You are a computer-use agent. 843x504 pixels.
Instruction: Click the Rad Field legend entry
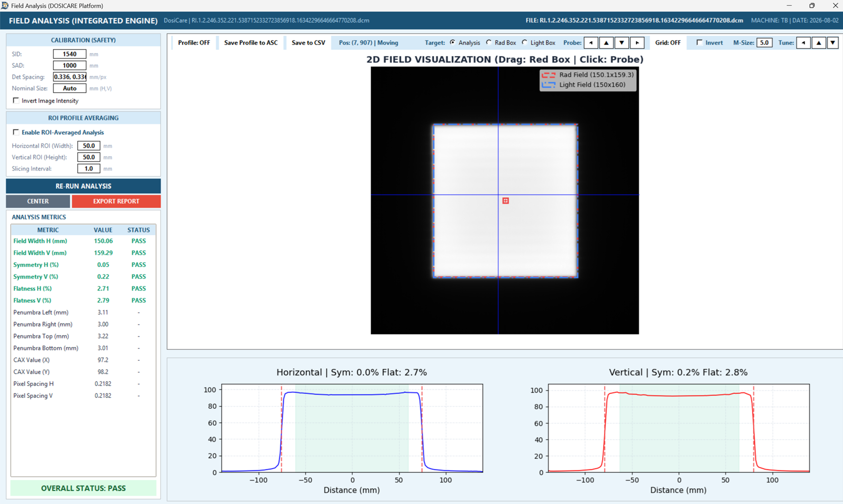point(588,75)
